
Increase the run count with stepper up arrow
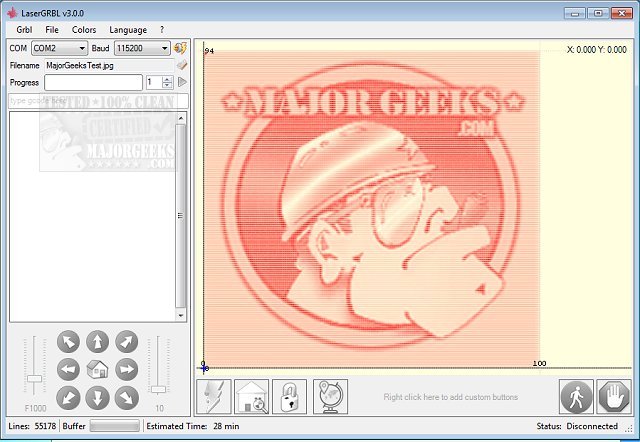coord(167,79)
